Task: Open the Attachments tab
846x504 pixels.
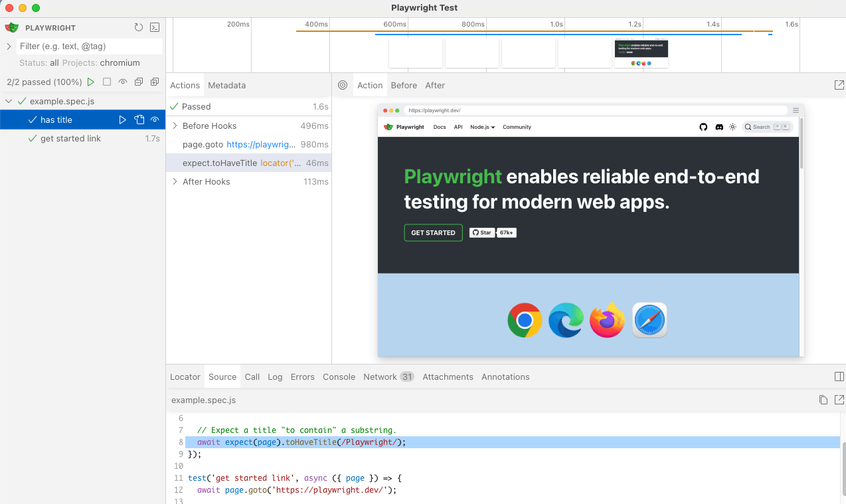Action: point(448,377)
